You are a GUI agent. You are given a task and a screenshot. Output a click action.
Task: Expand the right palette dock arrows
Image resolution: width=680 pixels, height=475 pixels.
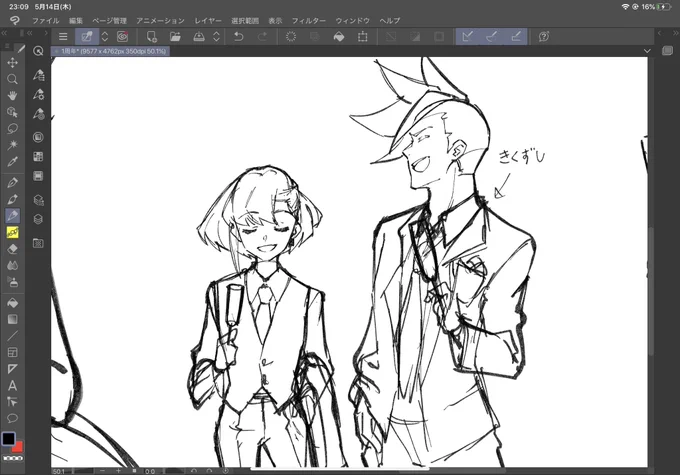coord(675,33)
